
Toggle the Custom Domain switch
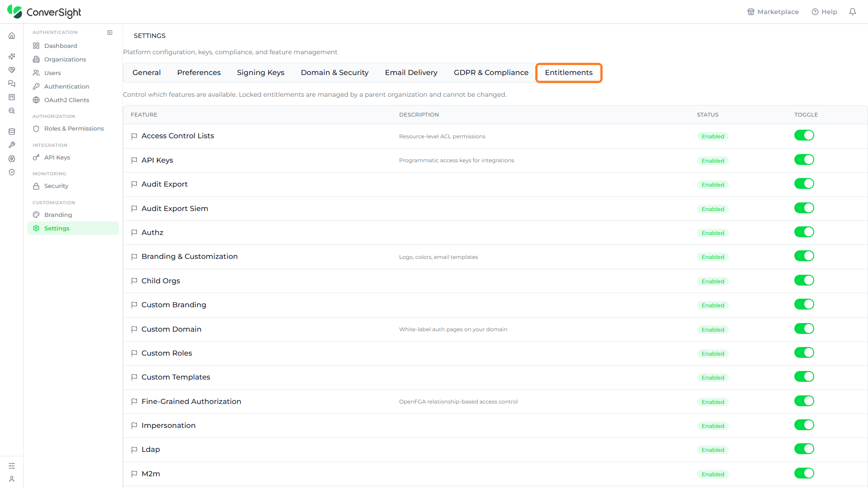(804, 328)
